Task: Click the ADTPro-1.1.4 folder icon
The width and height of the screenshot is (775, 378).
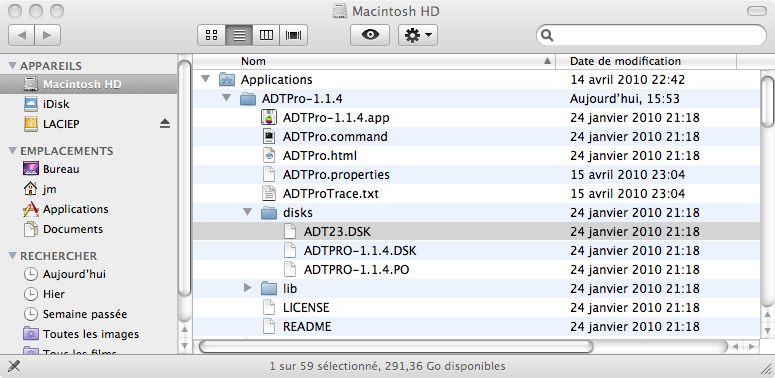Action: click(x=247, y=99)
